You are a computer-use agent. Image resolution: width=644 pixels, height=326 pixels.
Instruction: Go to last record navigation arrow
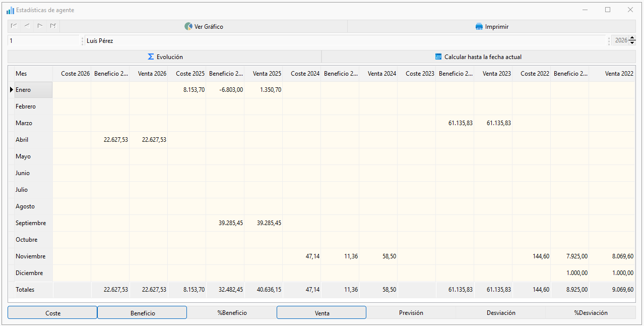[x=53, y=26]
